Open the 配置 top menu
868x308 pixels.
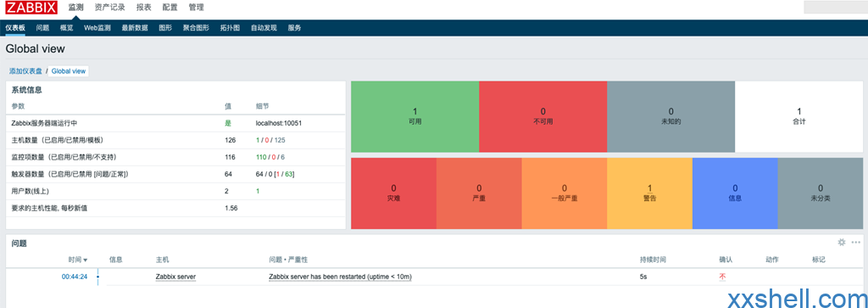click(170, 8)
